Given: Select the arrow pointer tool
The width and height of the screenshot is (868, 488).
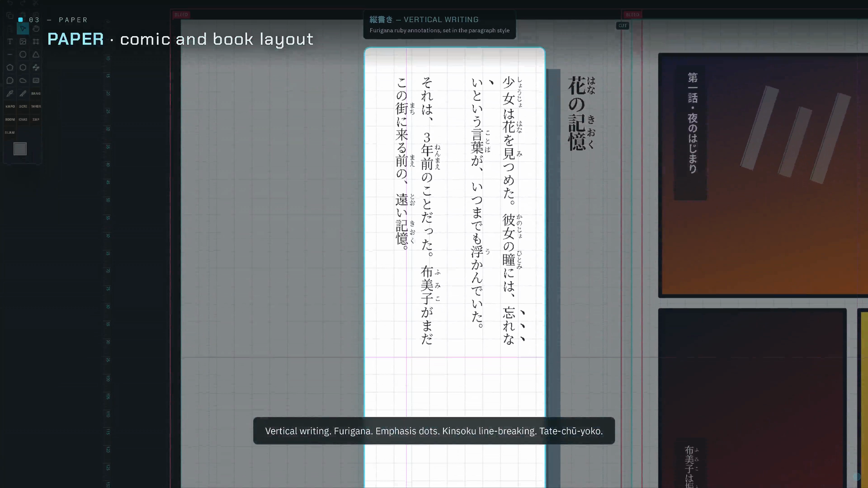Looking at the screenshot, I should click(23, 28).
